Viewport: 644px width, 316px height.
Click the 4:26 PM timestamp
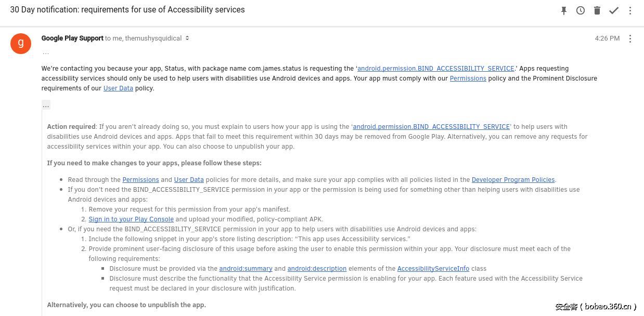(607, 38)
